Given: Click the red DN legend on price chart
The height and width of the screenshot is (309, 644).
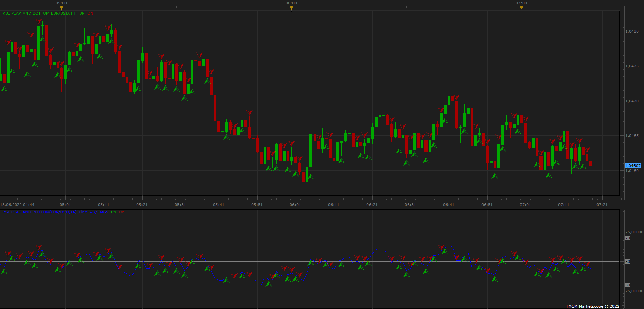Looking at the screenshot, I should click(90, 13).
